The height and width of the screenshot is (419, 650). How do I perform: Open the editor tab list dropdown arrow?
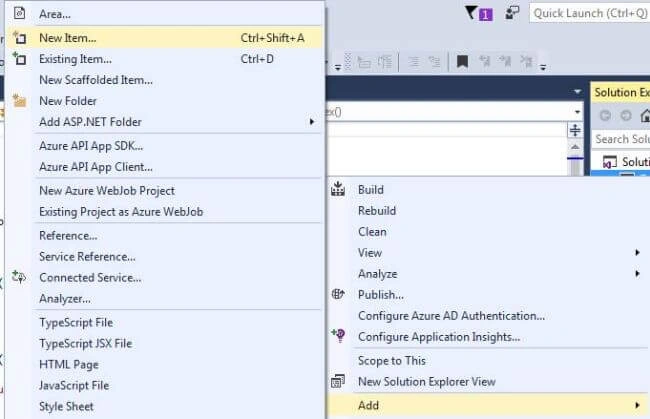pyautogui.click(x=577, y=92)
